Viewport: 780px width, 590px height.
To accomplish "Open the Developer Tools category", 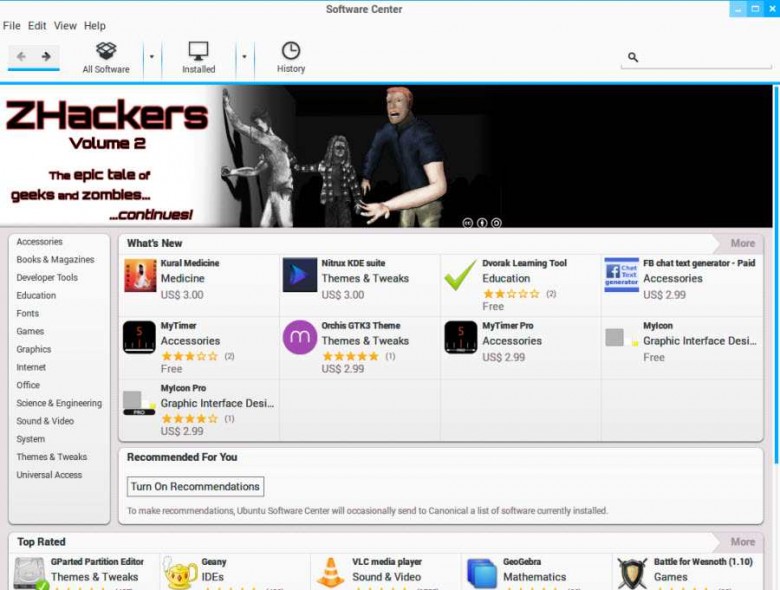I will click(47, 278).
